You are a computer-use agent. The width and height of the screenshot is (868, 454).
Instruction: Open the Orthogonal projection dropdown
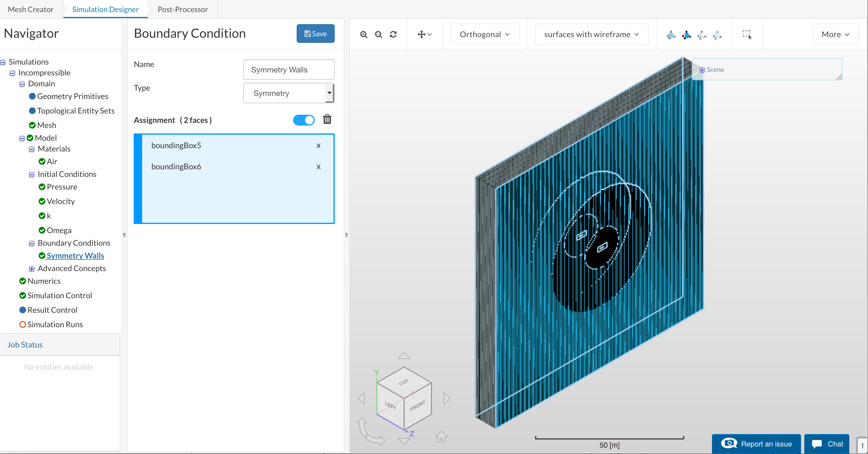484,34
